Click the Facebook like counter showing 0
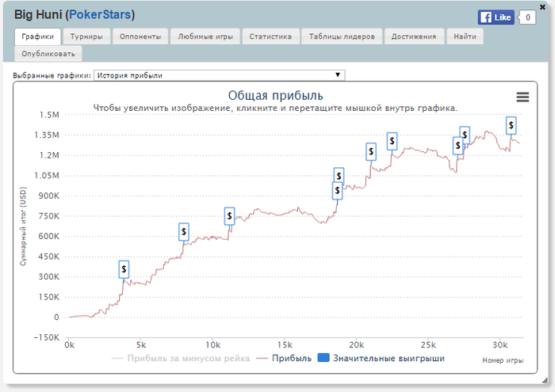This screenshot has width=555, height=392. [x=527, y=17]
